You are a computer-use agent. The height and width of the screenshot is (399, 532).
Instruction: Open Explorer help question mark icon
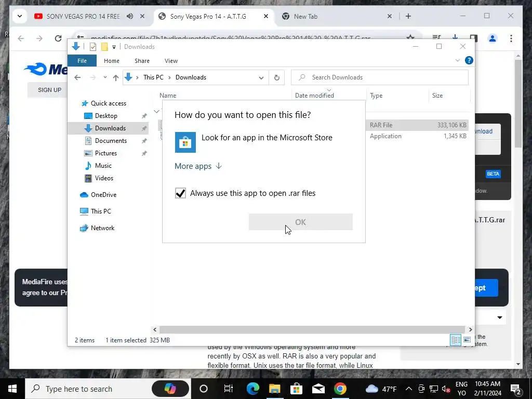[x=469, y=60]
